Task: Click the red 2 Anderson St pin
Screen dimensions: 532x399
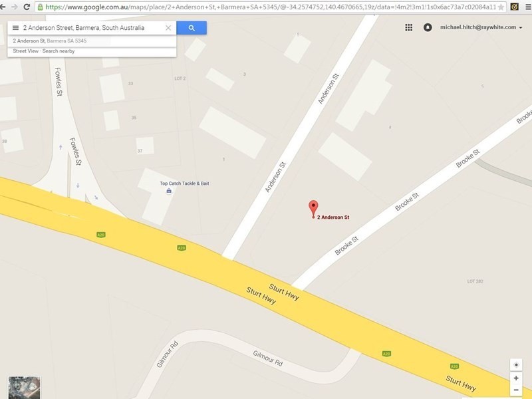Action: point(313,208)
